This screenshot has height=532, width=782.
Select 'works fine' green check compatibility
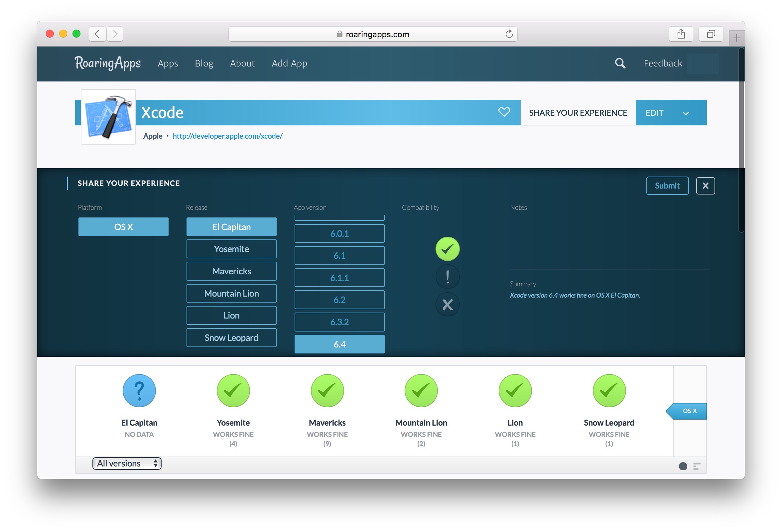pyautogui.click(x=447, y=249)
